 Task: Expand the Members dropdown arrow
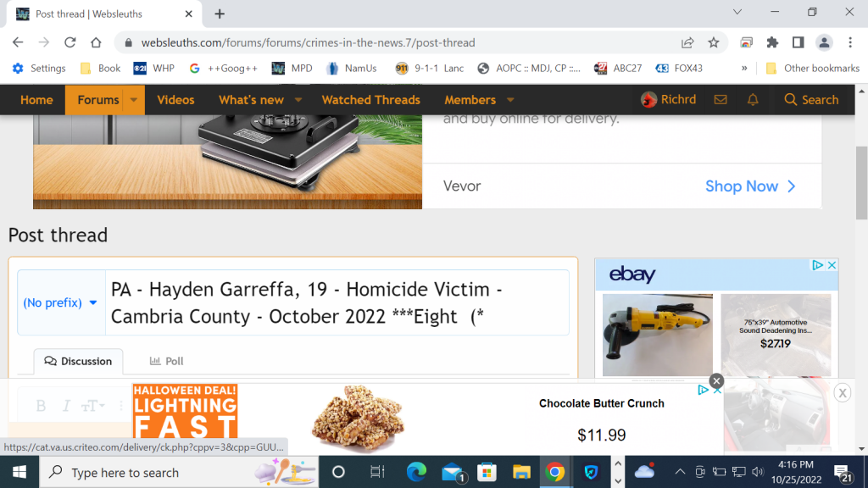point(510,100)
